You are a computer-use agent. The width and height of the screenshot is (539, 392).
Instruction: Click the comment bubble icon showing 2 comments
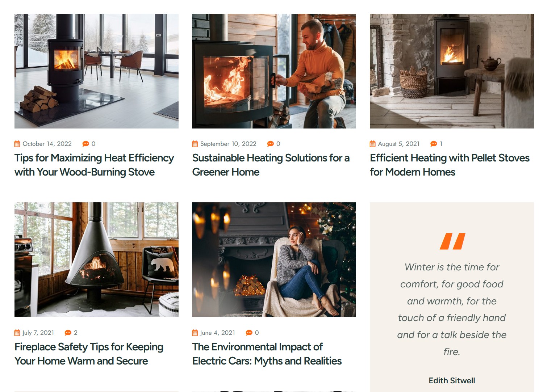point(68,333)
